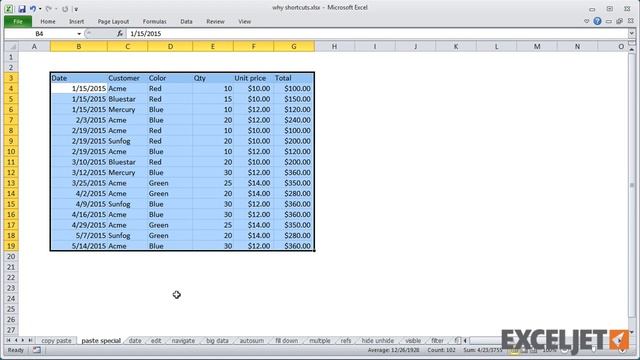This screenshot has height=360, width=640.
Task: Open the multiple sheet tab
Action: tap(320, 340)
